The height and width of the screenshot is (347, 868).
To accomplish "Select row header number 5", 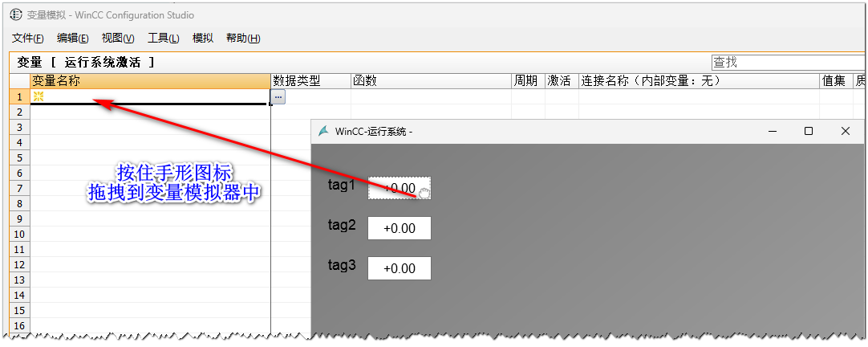I will (19, 158).
